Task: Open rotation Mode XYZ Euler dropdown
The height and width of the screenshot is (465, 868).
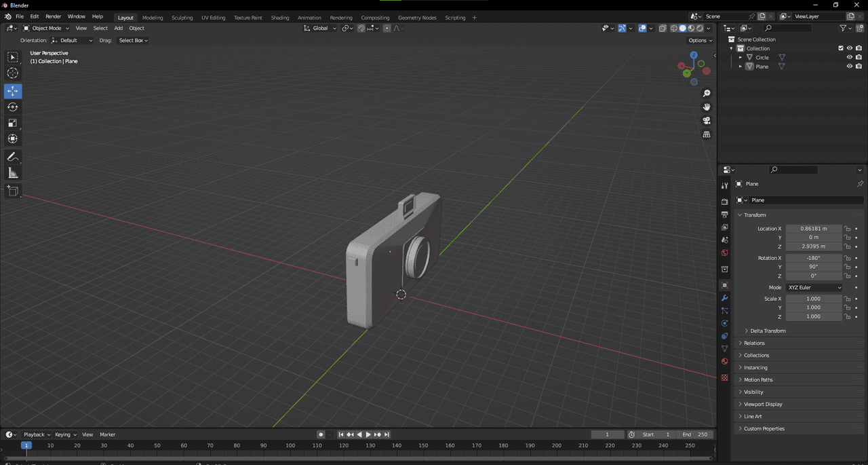Action: pos(814,288)
